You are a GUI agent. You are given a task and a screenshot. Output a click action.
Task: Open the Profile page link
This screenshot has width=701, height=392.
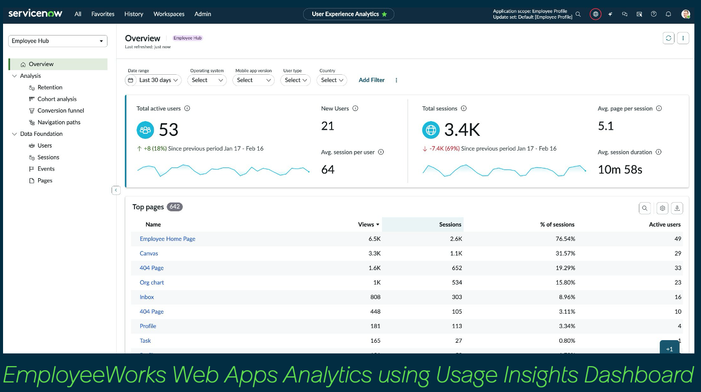(148, 326)
